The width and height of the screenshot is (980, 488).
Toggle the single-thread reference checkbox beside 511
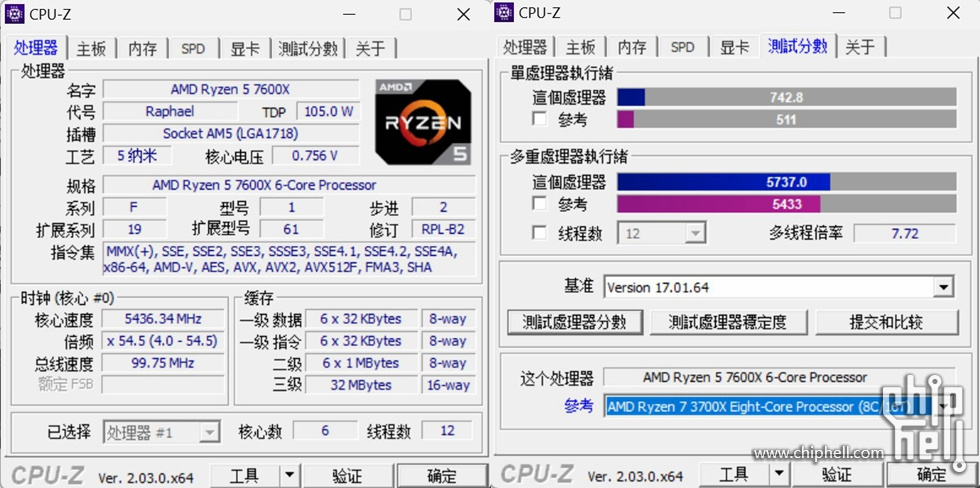pyautogui.click(x=539, y=119)
